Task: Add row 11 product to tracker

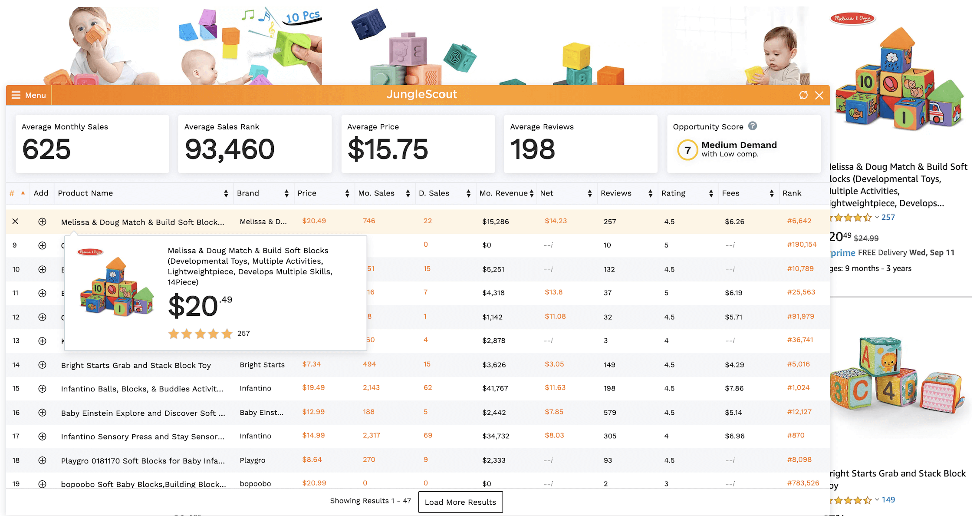Action: tap(42, 293)
